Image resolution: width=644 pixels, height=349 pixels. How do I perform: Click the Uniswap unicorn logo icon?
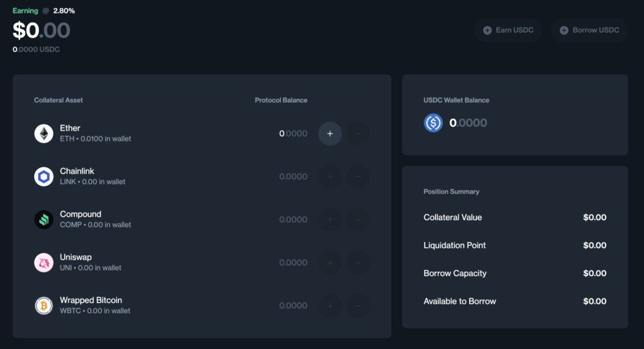(x=44, y=262)
